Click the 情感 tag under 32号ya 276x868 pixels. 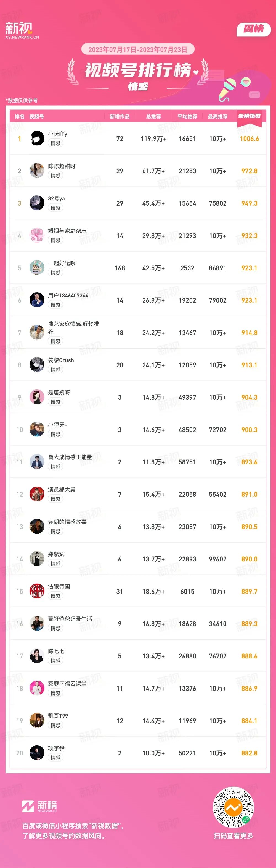pos(55,208)
